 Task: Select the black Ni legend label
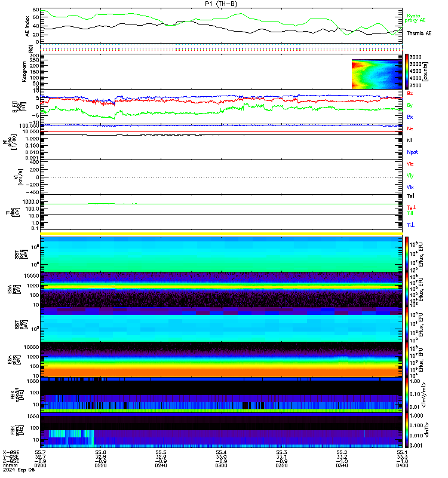click(x=409, y=140)
